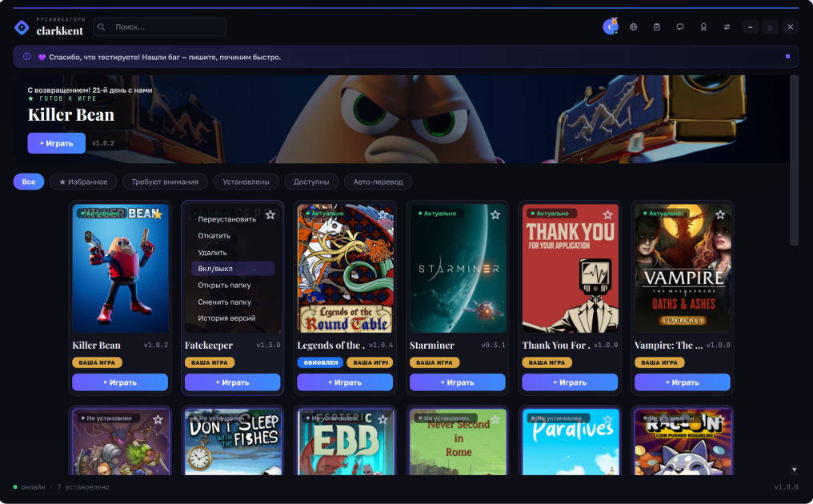Image resolution: width=813 pixels, height=504 pixels.
Task: Open the clipboard checklist icon
Action: pos(656,27)
